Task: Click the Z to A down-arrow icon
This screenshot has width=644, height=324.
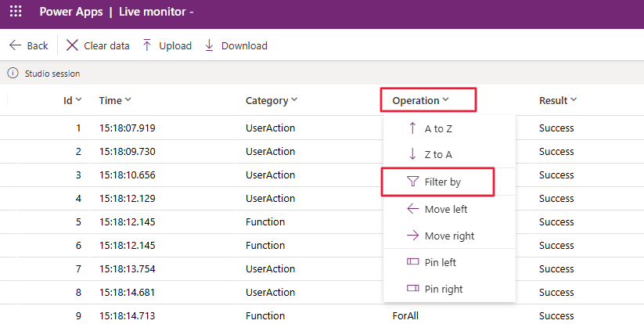Action: [412, 154]
